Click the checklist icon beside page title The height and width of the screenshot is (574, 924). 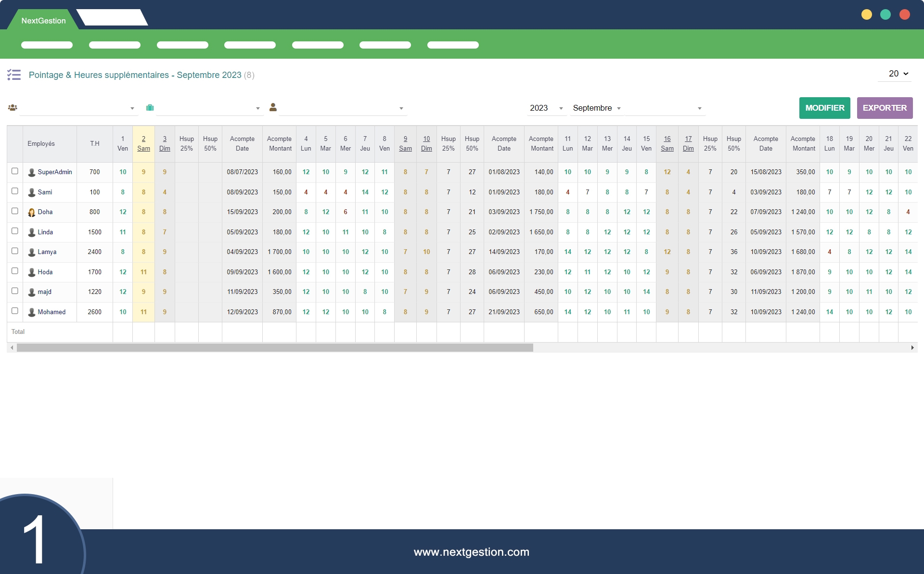coord(14,75)
